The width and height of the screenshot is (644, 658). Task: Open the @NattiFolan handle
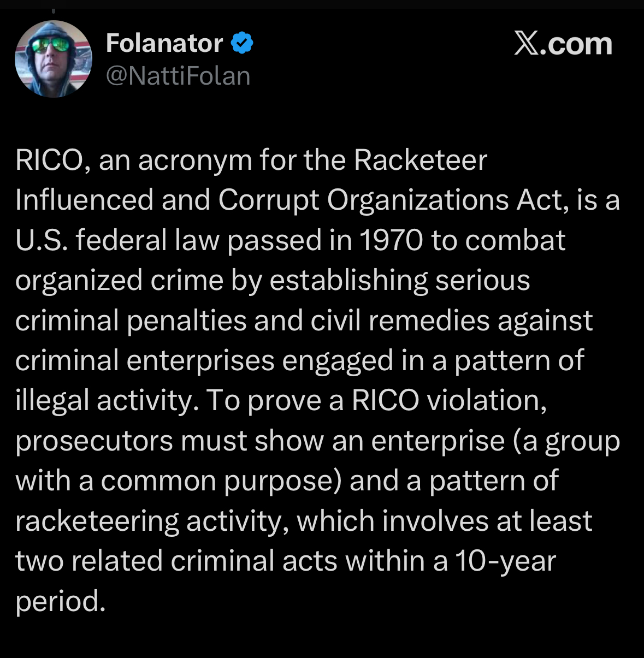pos(178,76)
